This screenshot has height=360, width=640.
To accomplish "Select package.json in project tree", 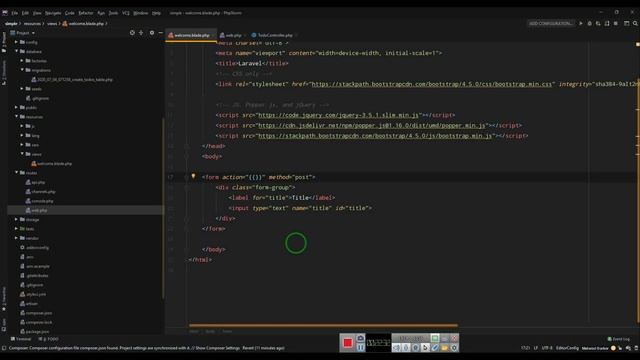I will (x=34, y=332).
